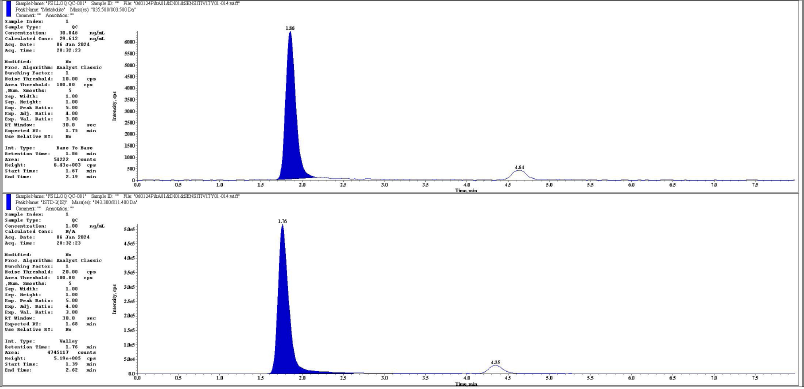Select the 1.76 min integrated peak
Image resolution: width=804 pixels, height=389 pixels.
click(284, 318)
